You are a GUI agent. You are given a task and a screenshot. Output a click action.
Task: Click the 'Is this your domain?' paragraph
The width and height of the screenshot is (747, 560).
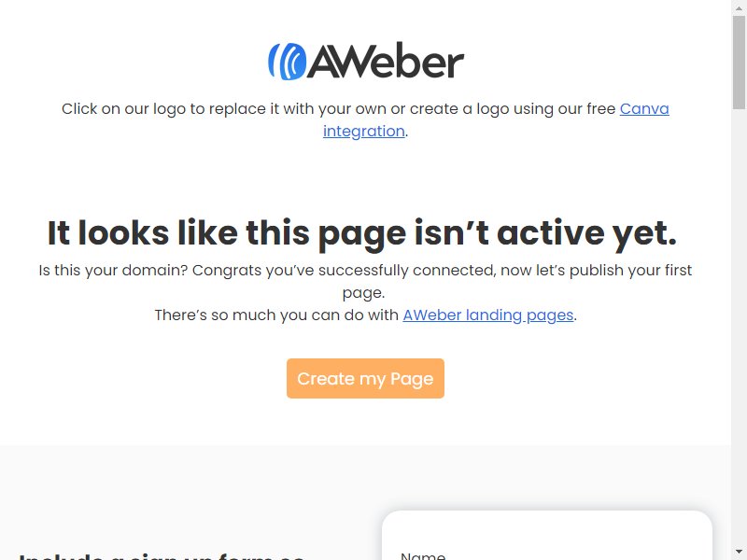point(365,281)
